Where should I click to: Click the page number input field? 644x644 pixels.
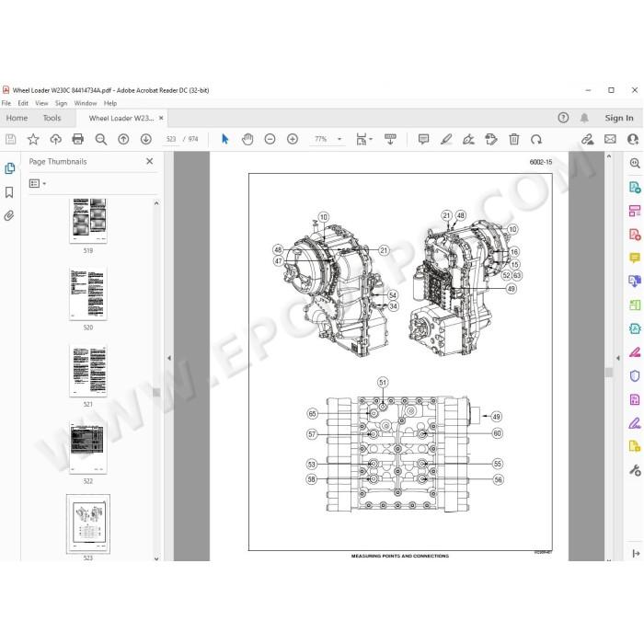pyautogui.click(x=171, y=139)
